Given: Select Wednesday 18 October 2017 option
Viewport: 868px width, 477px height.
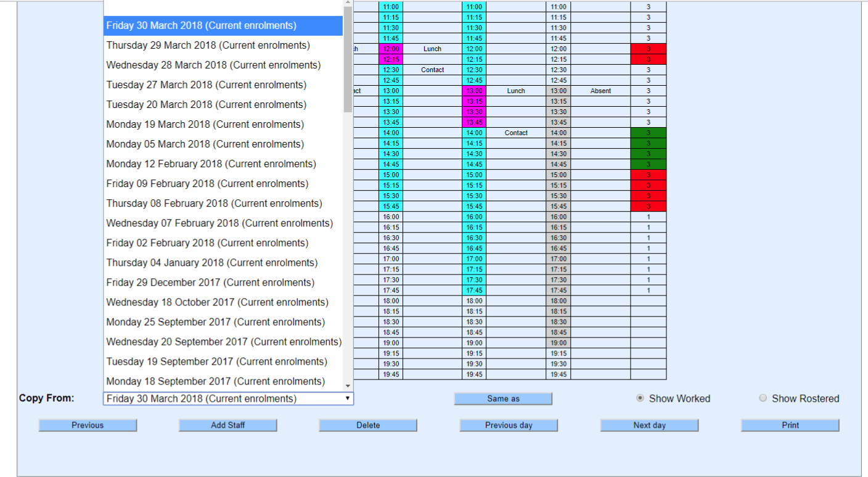Looking at the screenshot, I should coord(217,302).
